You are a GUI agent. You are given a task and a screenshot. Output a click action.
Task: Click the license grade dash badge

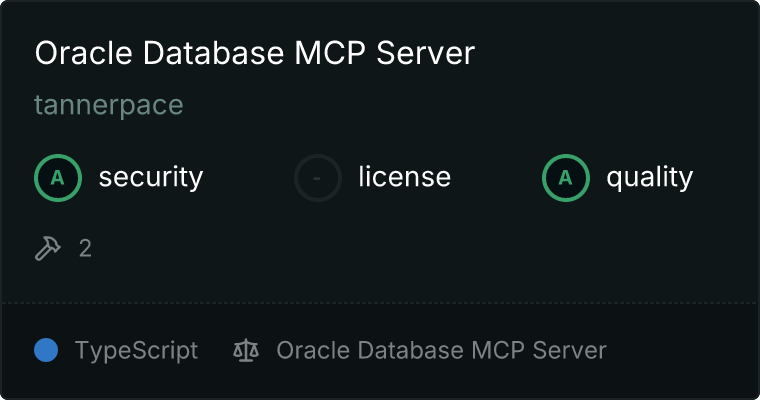318,178
